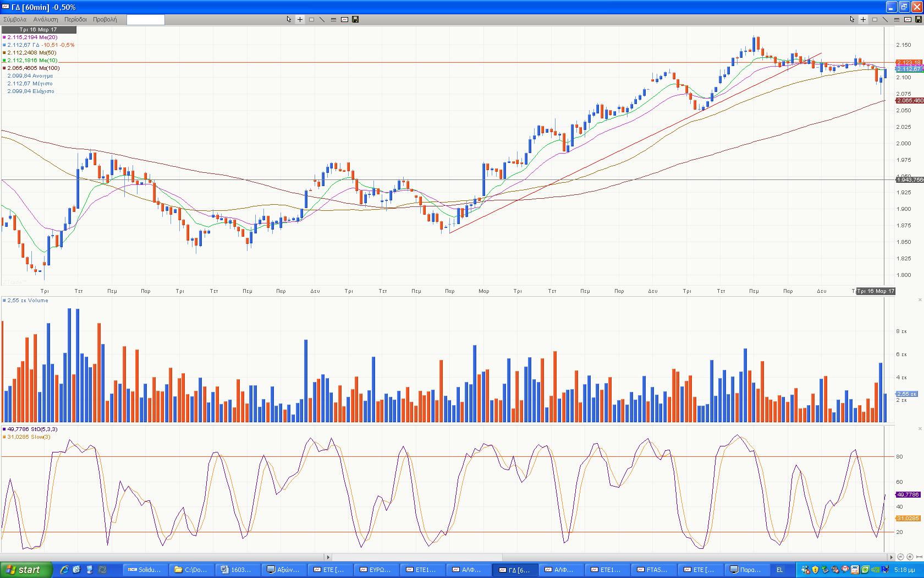The image size is (924, 578).
Task: Zoom in the chart with the plus icon
Action: point(910,557)
